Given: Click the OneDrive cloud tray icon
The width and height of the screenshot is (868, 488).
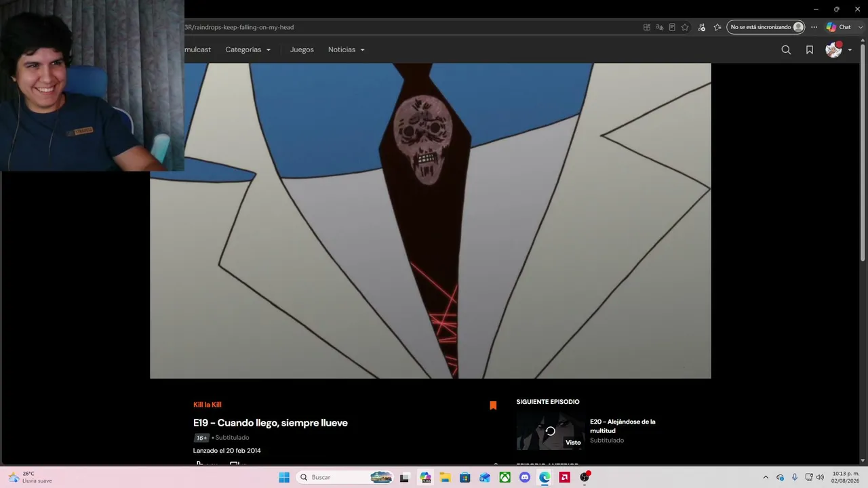Looking at the screenshot, I should click(x=780, y=477).
